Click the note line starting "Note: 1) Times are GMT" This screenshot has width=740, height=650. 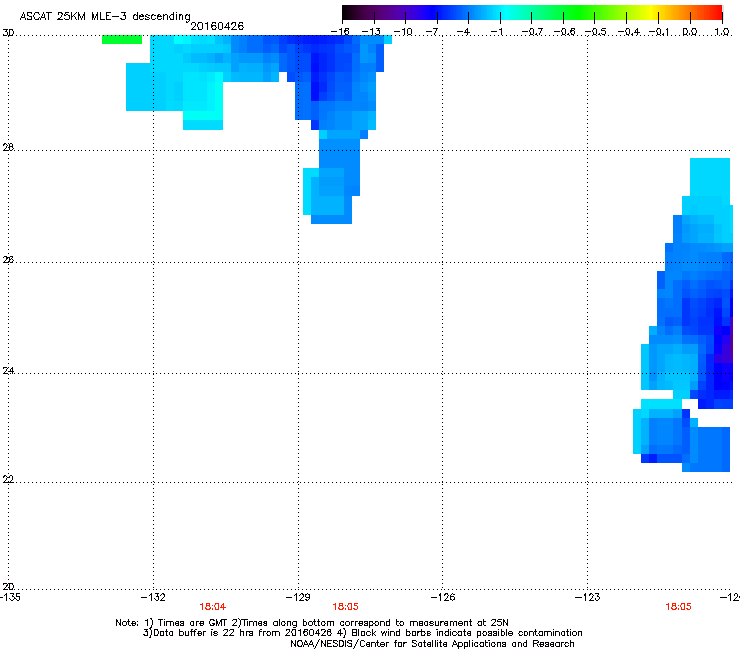[x=312, y=623]
